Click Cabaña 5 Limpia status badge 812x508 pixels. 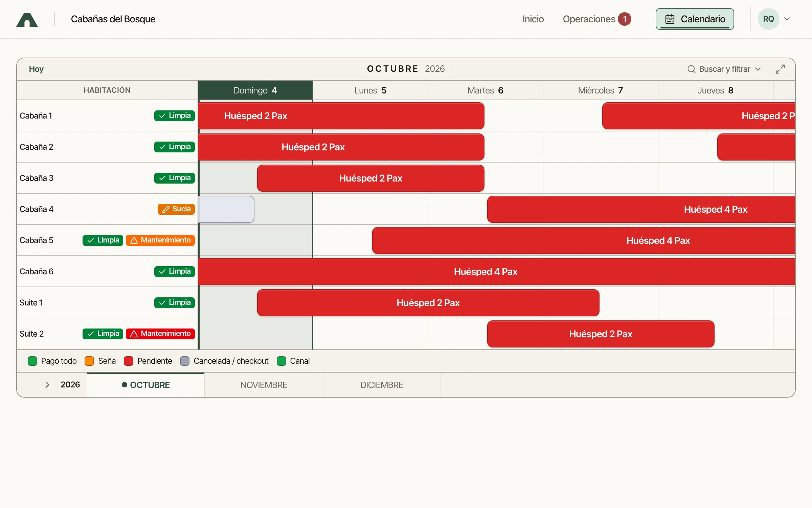tap(103, 240)
